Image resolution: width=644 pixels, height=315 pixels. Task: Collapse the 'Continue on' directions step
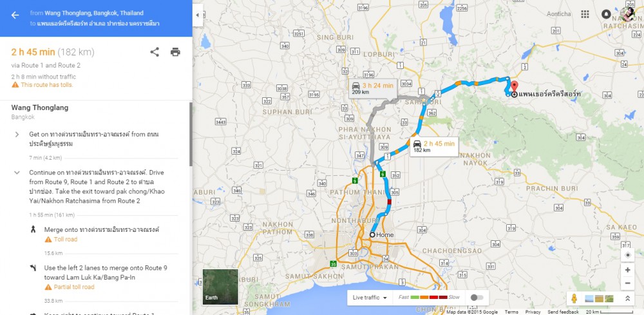coord(17,173)
